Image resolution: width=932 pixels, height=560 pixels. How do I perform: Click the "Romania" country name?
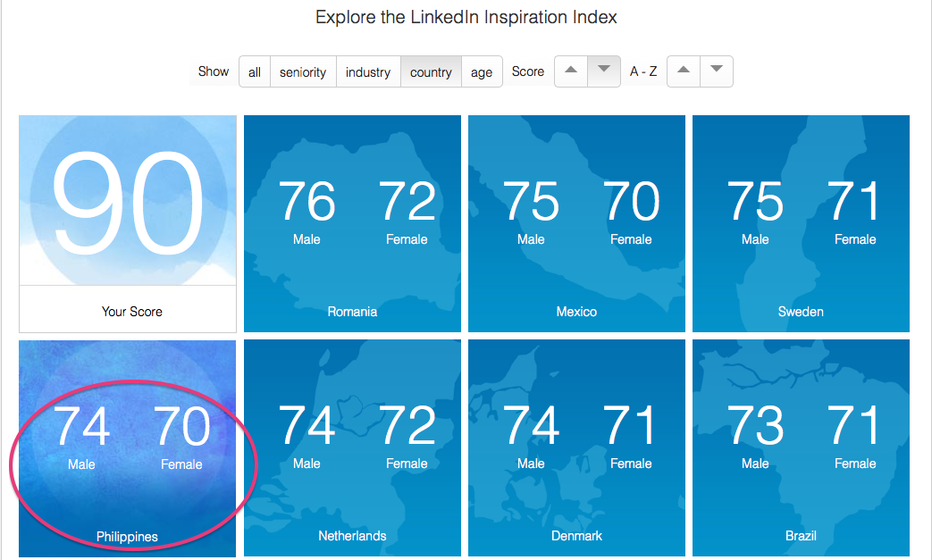tap(352, 312)
